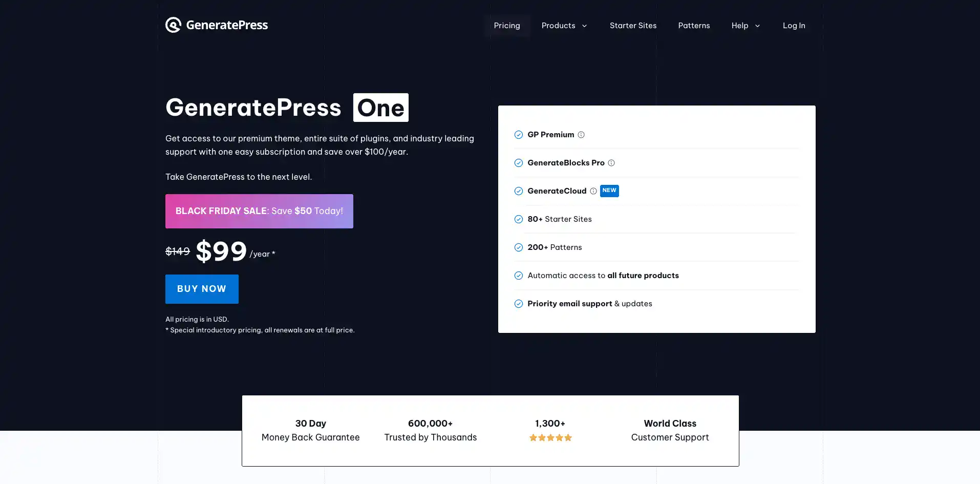Expand the Products dropdown menu
This screenshot has height=484, width=980.
coord(564,26)
